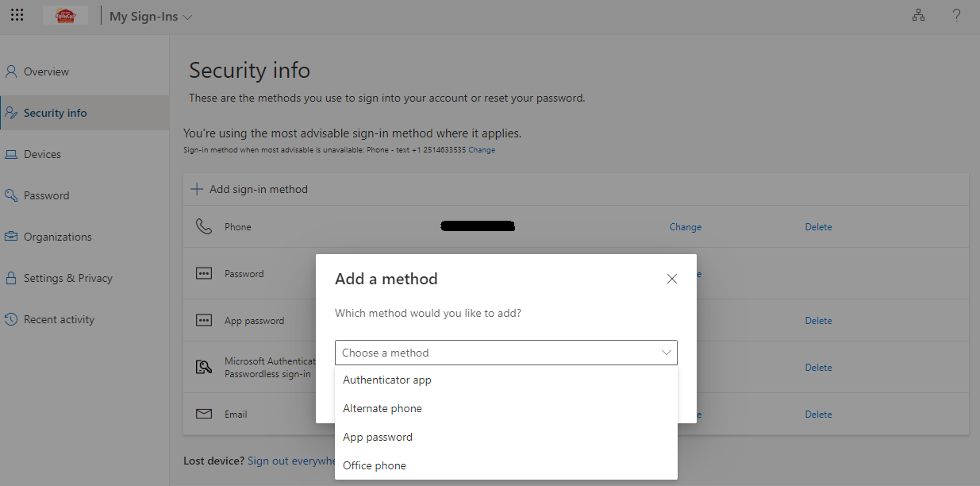980x486 pixels.
Task: Click the help question mark icon
Action: [957, 16]
